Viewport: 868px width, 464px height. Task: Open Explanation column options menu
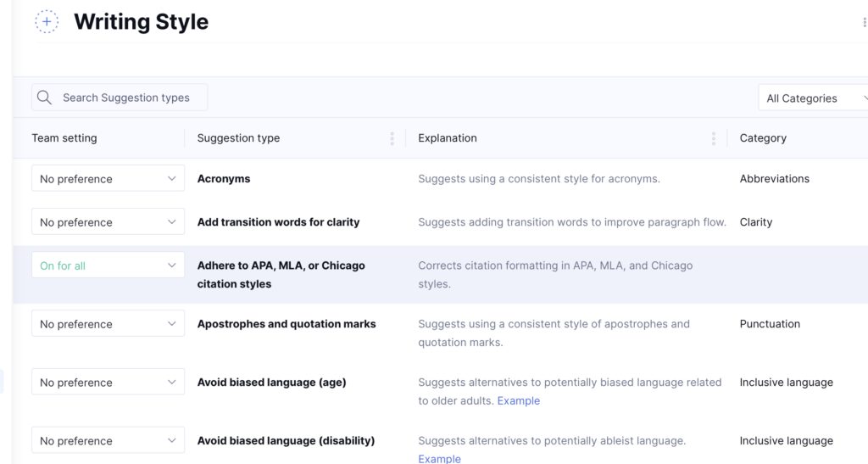714,138
